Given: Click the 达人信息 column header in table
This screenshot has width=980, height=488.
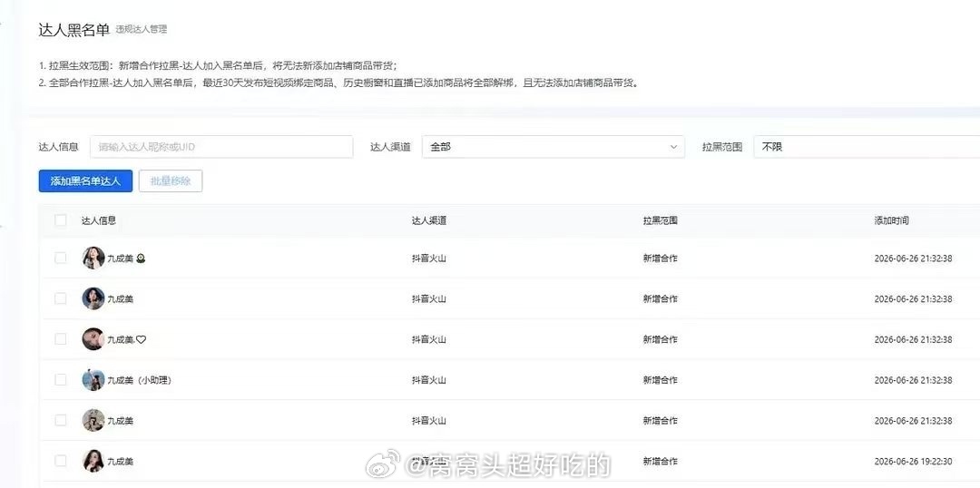Looking at the screenshot, I should (x=99, y=220).
